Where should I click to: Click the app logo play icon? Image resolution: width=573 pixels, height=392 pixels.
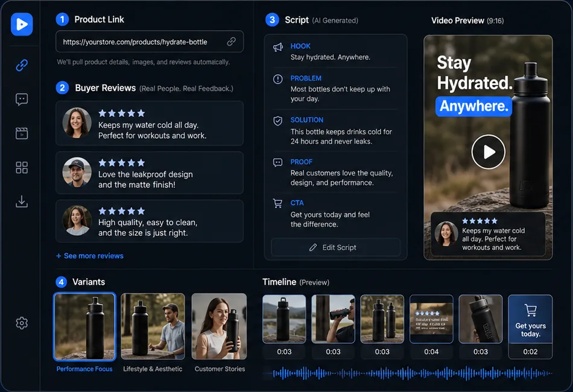(x=22, y=25)
